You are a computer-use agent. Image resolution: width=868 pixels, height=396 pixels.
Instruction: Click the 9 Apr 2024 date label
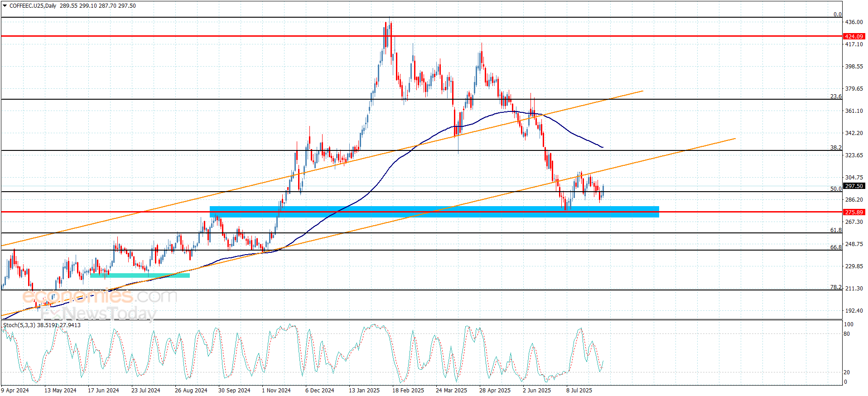[15, 390]
